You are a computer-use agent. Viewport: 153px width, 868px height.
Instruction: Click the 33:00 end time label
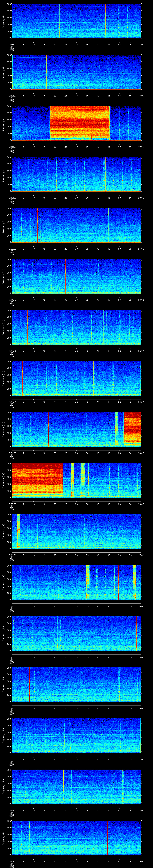coord(141,862)
